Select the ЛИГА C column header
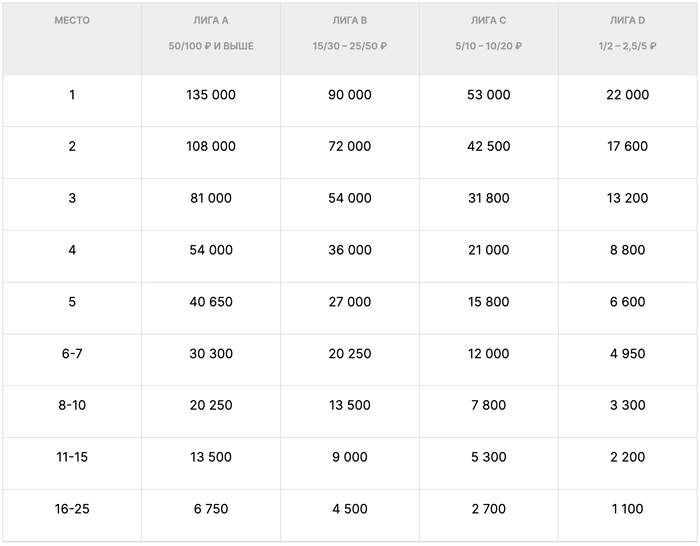This screenshot has width=700, height=546. [x=489, y=20]
